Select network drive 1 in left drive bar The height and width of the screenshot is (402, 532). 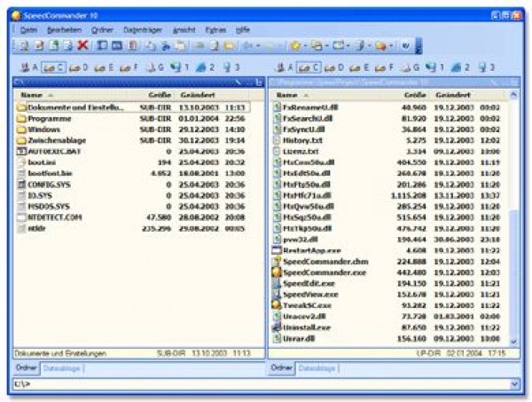pos(180,67)
